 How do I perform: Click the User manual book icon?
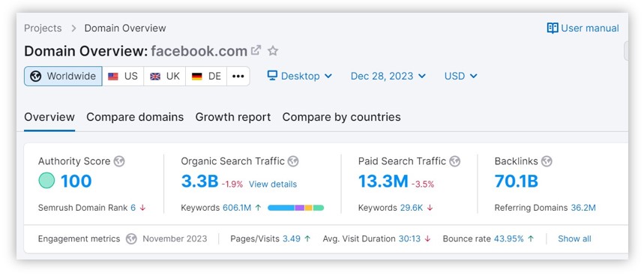click(553, 28)
